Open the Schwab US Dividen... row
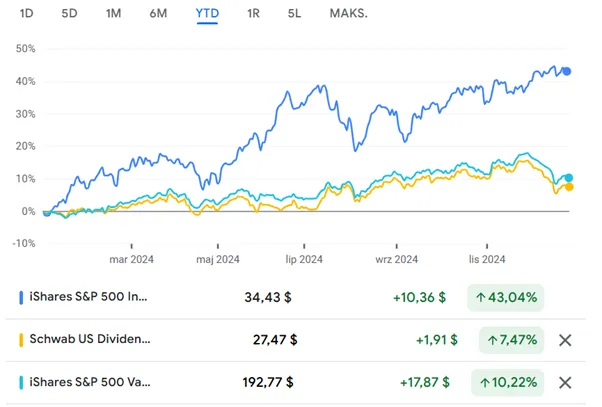 click(296, 340)
